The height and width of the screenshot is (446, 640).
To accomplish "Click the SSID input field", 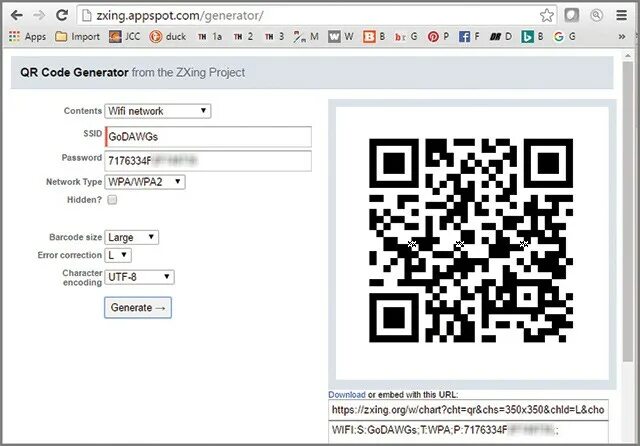I will [x=208, y=137].
